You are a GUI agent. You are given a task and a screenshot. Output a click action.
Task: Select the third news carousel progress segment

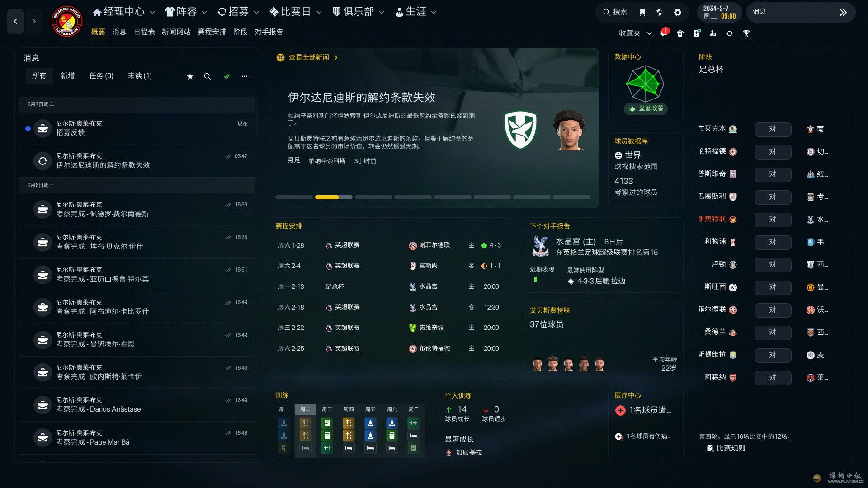373,197
